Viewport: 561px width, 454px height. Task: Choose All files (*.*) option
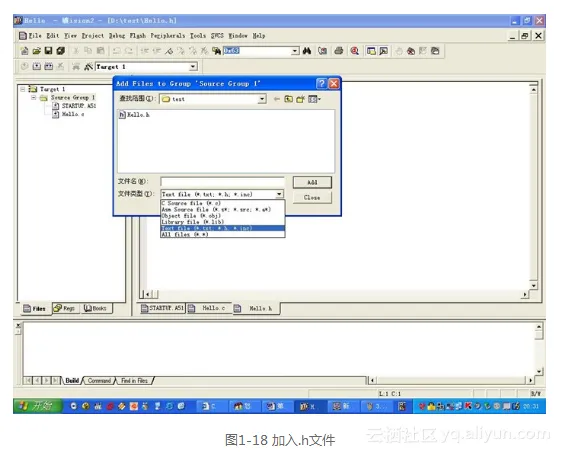tap(223, 235)
